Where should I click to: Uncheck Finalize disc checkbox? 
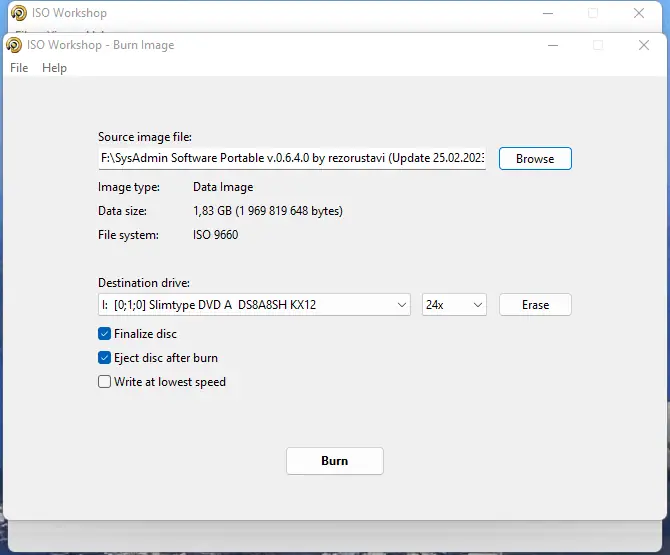click(104, 334)
